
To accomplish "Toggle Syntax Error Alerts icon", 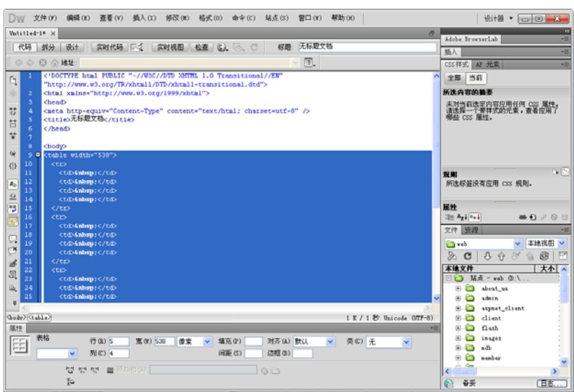I will pyautogui.click(x=13, y=221).
